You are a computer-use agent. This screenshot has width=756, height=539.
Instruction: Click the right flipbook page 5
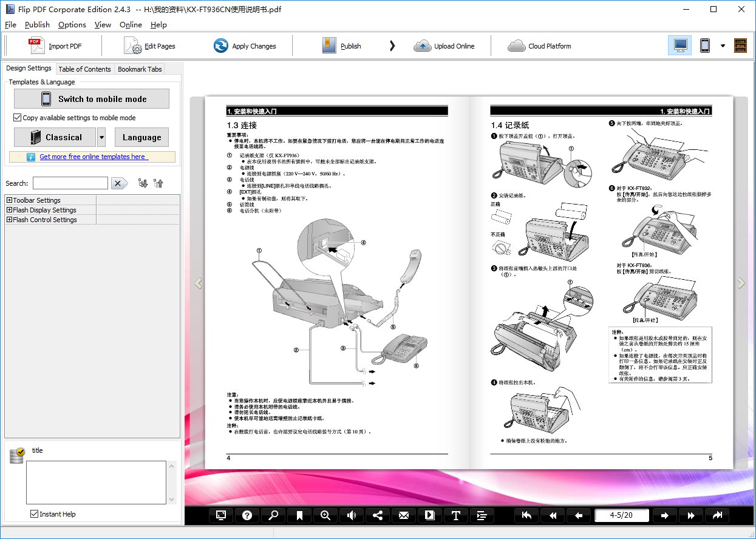(601, 282)
